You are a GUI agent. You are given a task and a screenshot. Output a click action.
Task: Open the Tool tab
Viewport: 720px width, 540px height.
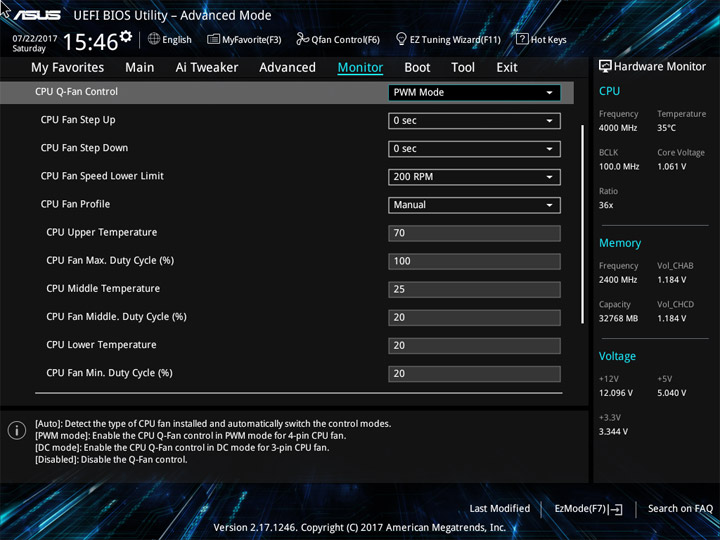(463, 68)
